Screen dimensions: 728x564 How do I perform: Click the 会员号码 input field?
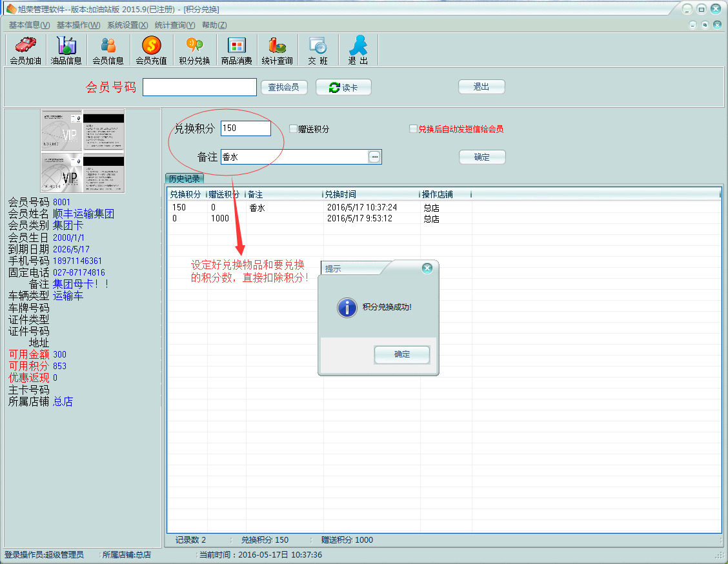[199, 87]
